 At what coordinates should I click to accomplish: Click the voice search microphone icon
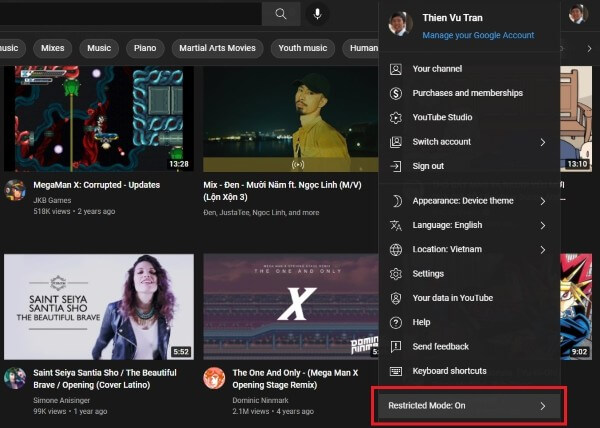point(318,14)
